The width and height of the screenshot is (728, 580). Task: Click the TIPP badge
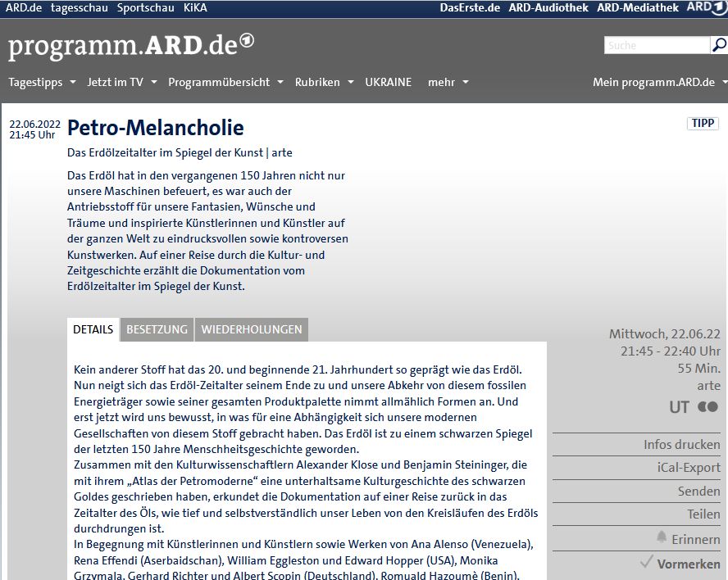click(x=703, y=123)
